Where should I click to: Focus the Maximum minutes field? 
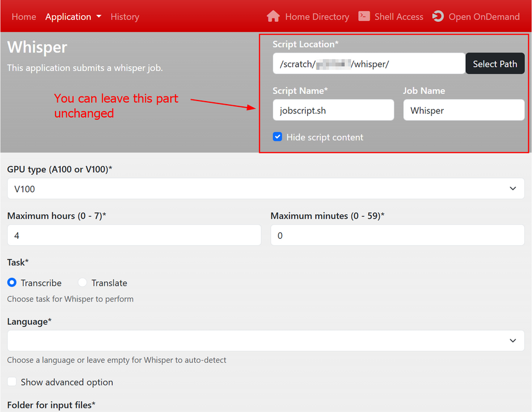tap(397, 235)
